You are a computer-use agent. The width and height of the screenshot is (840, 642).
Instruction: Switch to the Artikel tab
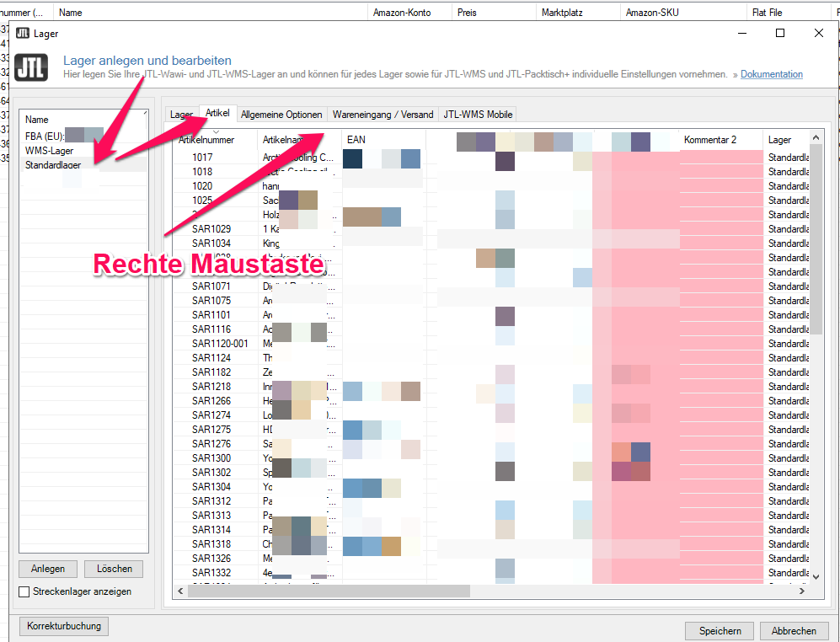click(x=217, y=113)
